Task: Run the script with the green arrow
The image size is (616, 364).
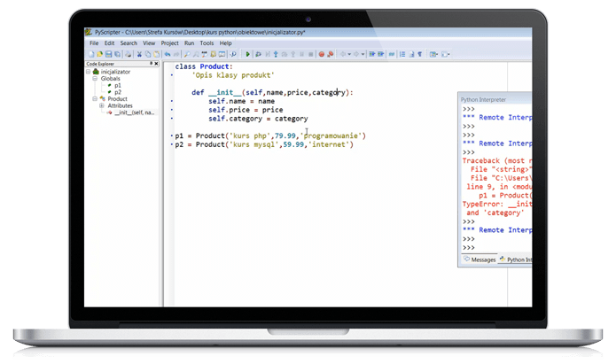Action: pyautogui.click(x=248, y=54)
